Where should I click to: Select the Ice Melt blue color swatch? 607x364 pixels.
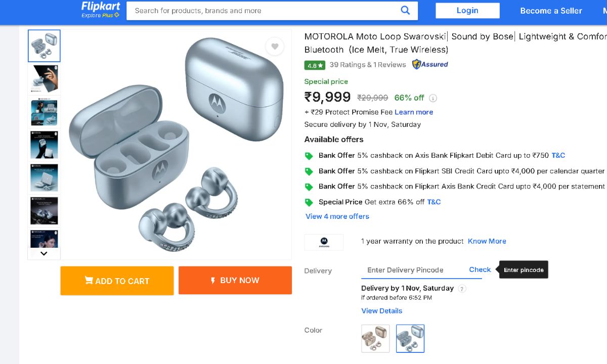(x=410, y=338)
